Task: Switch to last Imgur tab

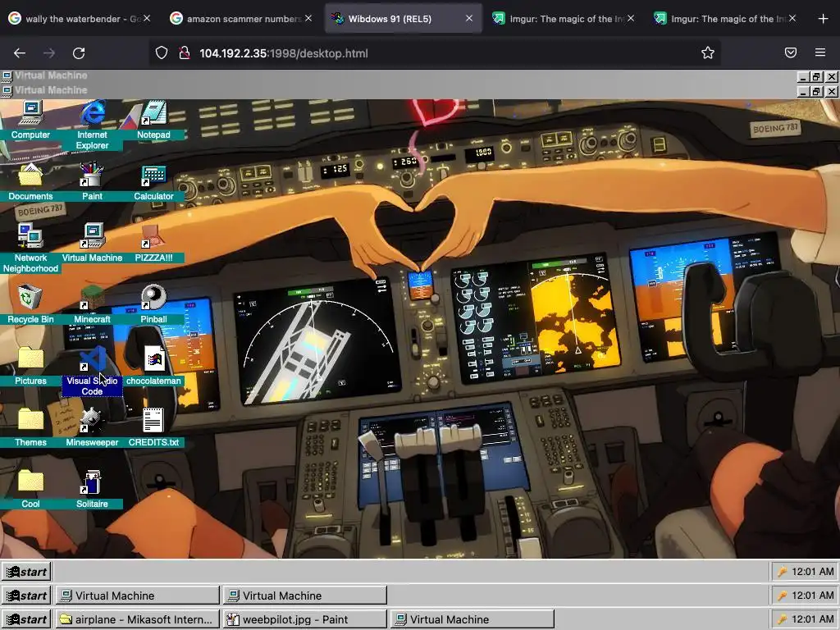Action: pyautogui.click(x=726, y=19)
